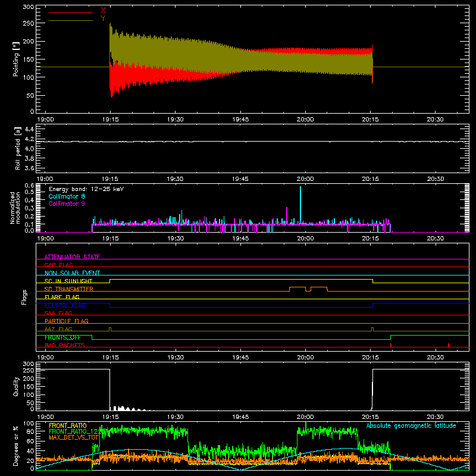Viewport: 476px width, 476px height.
Task: Click the Pointing axis title
Action: pyautogui.click(x=16, y=59)
